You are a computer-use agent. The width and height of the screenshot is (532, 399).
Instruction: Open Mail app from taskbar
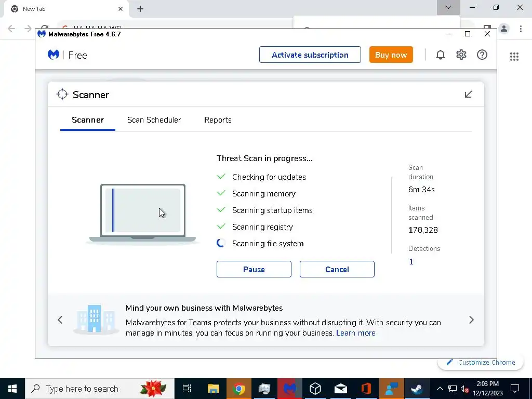[x=340, y=389]
